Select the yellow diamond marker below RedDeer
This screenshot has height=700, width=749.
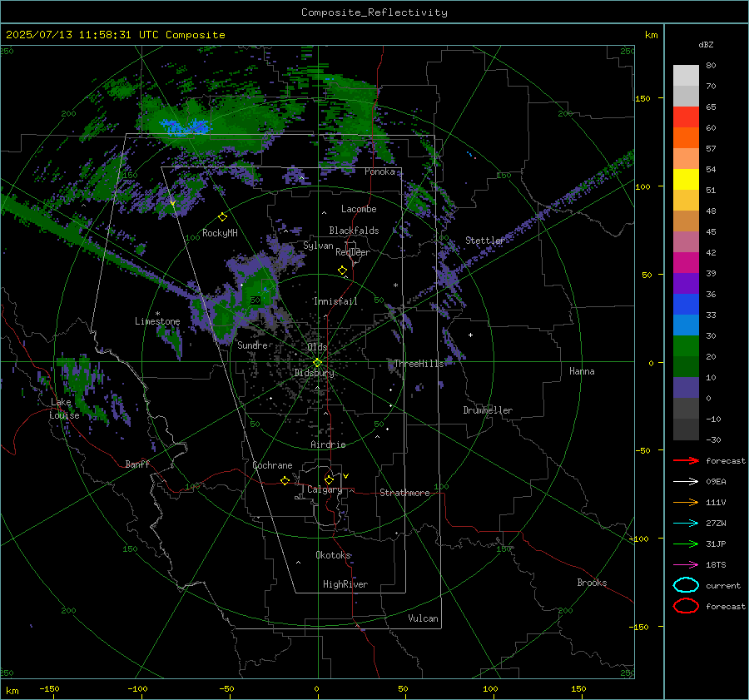342,271
